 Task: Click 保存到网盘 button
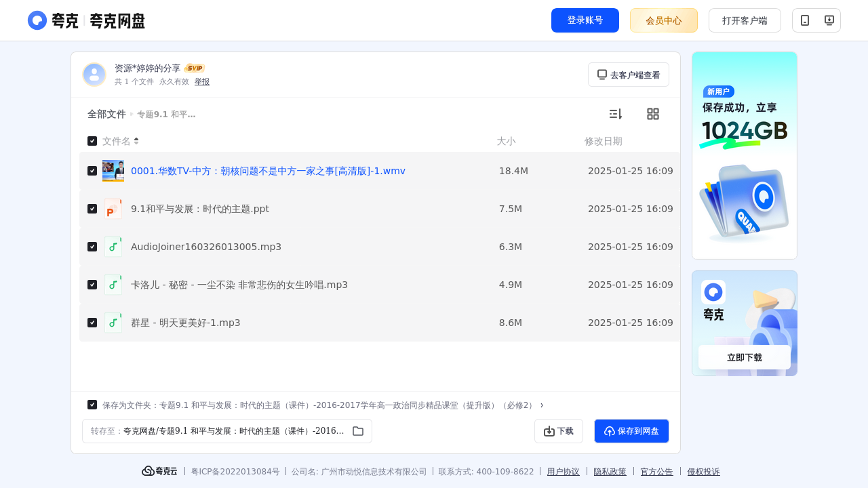click(x=631, y=431)
